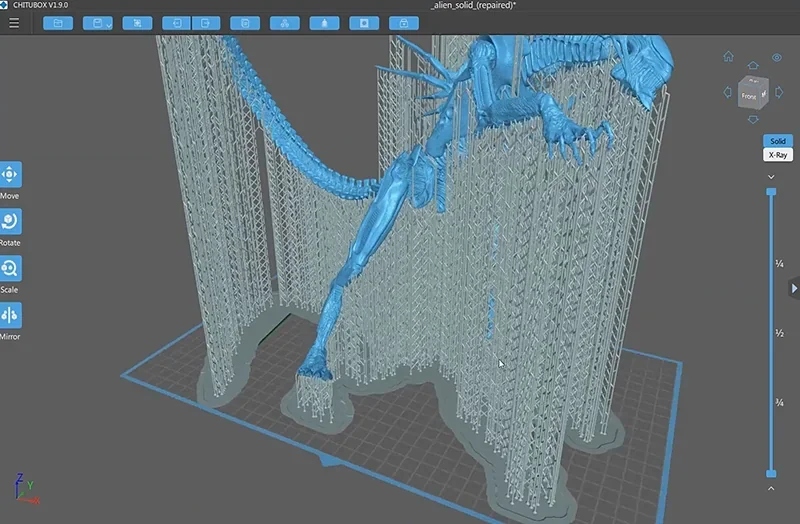Click the right arrow beside view cube
Viewport: 800px width, 524px height.
[779, 92]
